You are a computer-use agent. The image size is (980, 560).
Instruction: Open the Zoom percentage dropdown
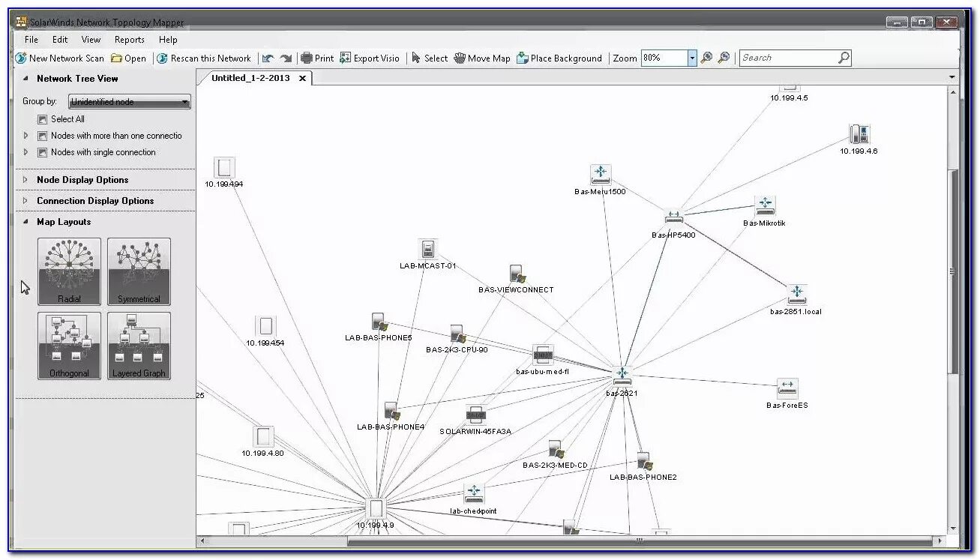click(x=691, y=58)
